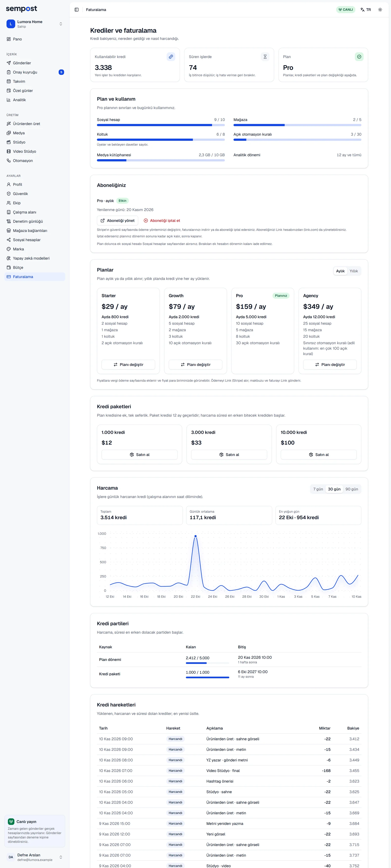Screen dimensions: 391x868
Task: Click the Analitik chart icon
Action: tap(9, 100)
